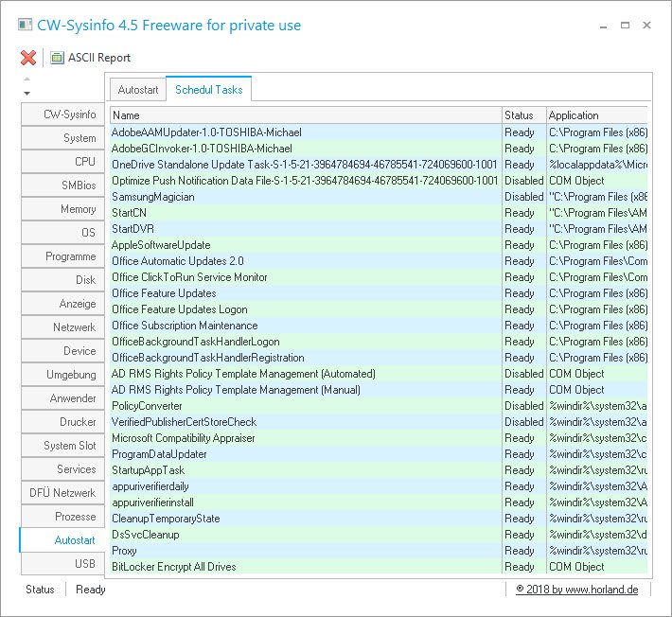
Task: Click the small up arrow above sidebar
Action: pos(27,79)
